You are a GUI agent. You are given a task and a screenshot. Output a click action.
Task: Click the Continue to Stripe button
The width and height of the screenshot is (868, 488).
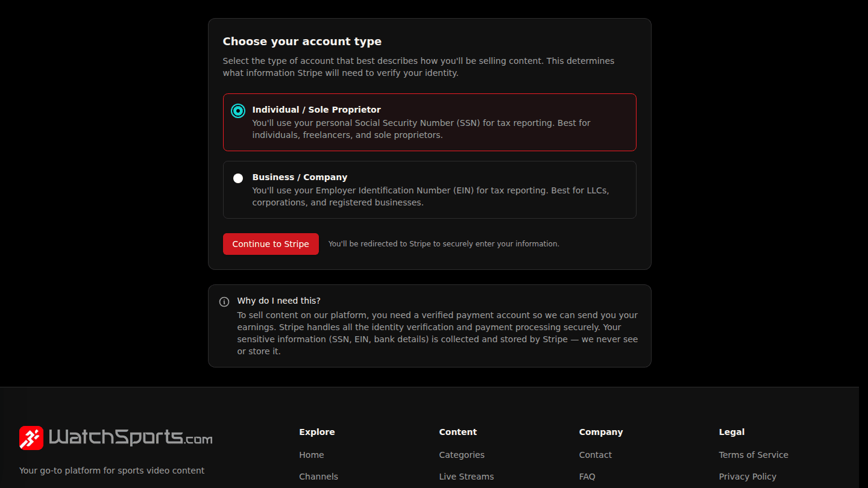(271, 244)
